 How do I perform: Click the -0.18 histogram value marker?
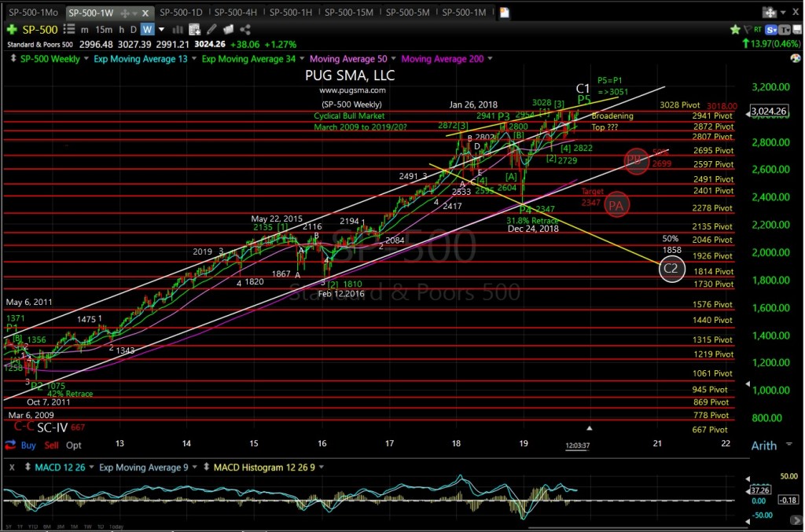click(788, 501)
